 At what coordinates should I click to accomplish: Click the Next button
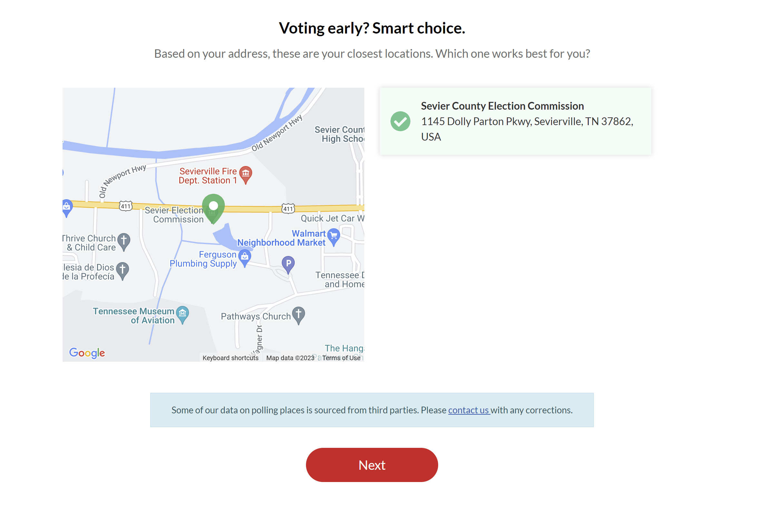point(372,465)
